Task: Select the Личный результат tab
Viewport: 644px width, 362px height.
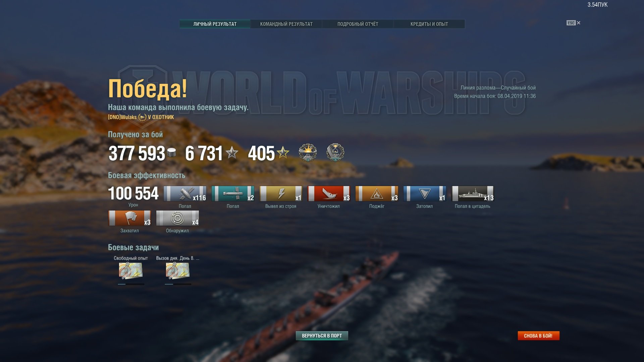Action: [215, 24]
